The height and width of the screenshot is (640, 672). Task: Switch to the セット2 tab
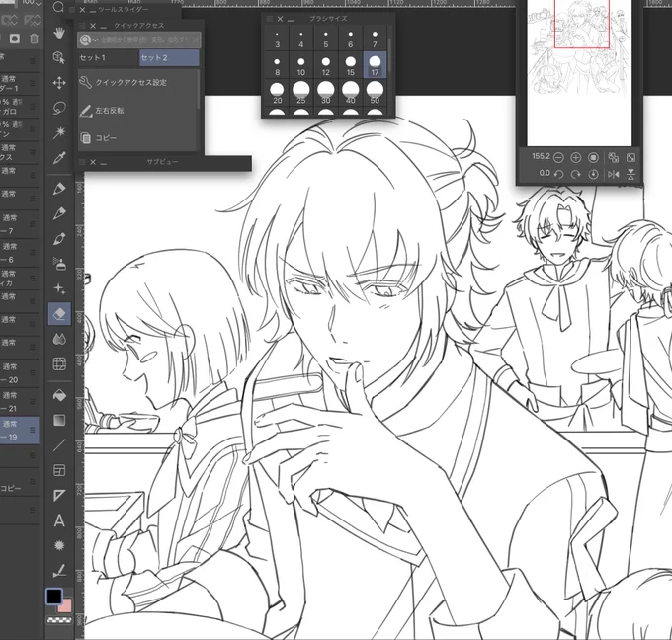[169, 58]
